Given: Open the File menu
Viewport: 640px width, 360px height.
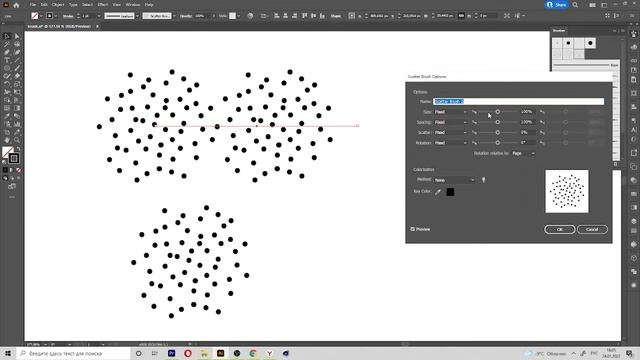Looking at the screenshot, I should coord(33,5).
